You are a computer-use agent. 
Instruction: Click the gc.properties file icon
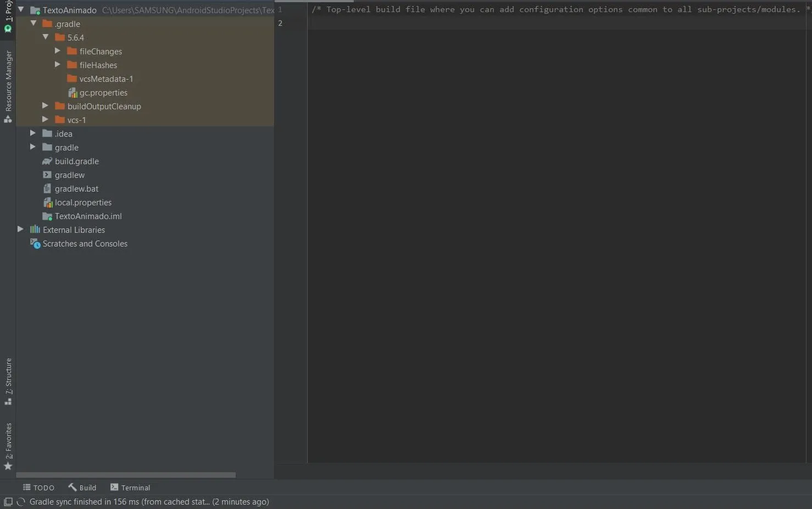(x=72, y=93)
